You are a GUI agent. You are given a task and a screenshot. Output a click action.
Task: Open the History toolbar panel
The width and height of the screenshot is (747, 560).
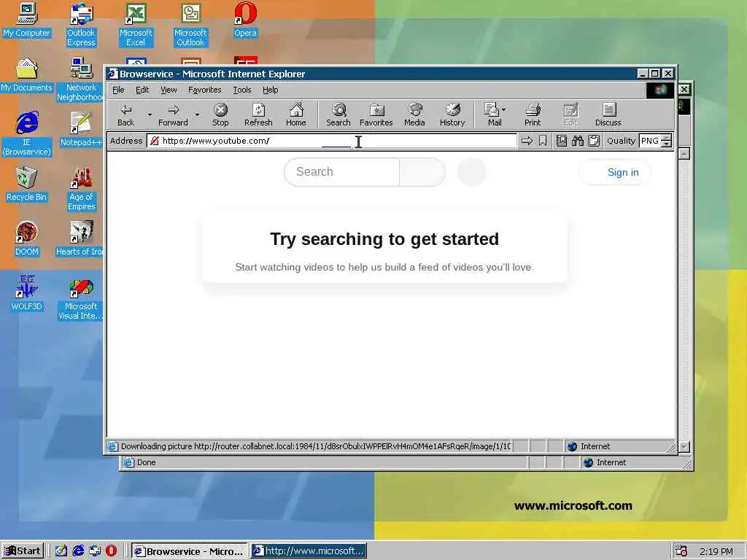click(x=452, y=115)
